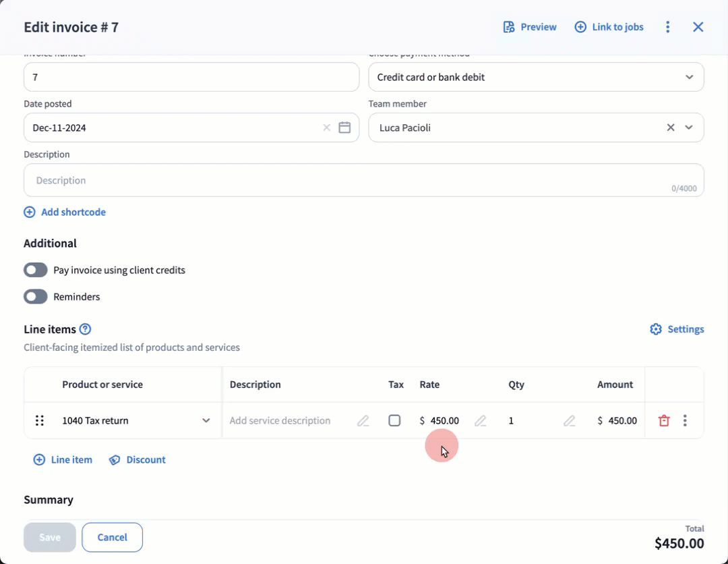Viewport: 728px width, 564px height.
Task: Click the calendar icon in Date posted
Action: coord(344,128)
